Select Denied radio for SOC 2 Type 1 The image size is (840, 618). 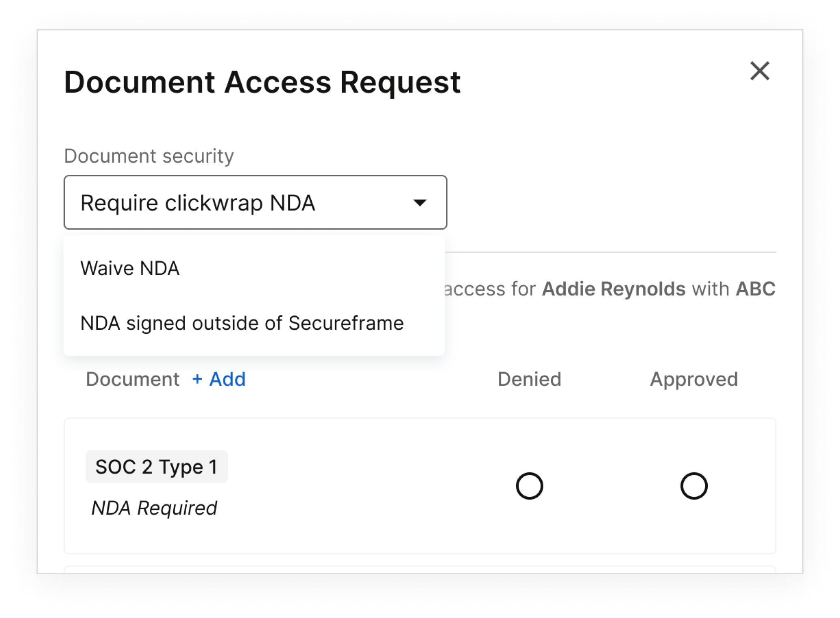(529, 485)
